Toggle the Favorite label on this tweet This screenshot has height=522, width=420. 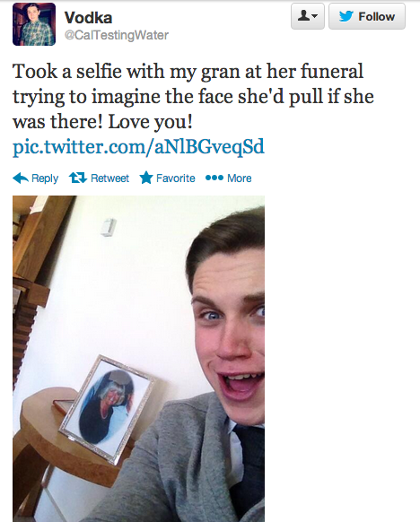pos(176,178)
